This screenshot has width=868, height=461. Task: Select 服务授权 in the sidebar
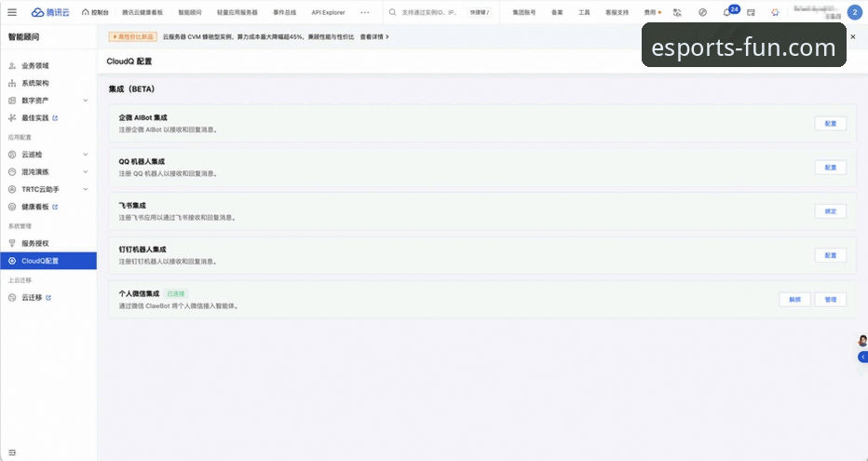coord(35,243)
